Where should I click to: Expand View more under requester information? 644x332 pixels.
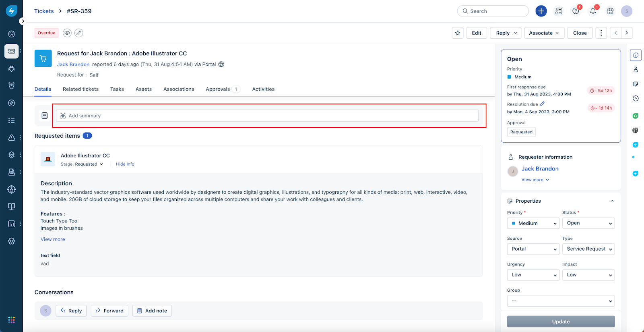535,180
